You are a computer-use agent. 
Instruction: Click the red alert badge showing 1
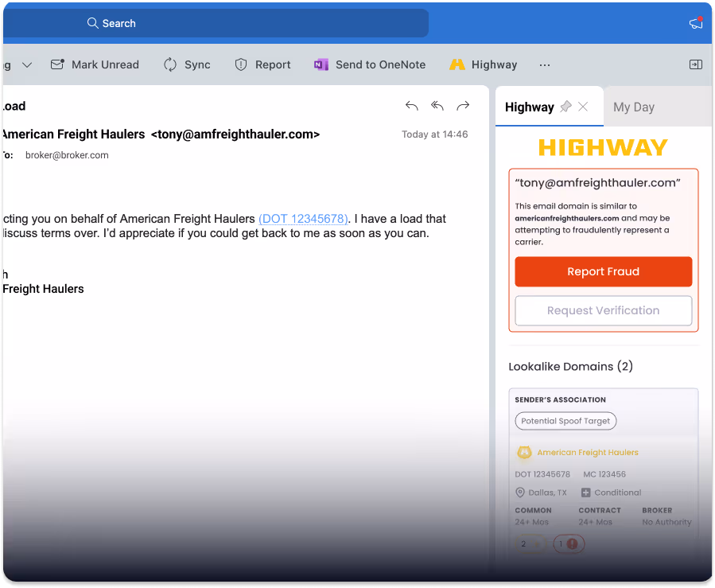click(569, 543)
